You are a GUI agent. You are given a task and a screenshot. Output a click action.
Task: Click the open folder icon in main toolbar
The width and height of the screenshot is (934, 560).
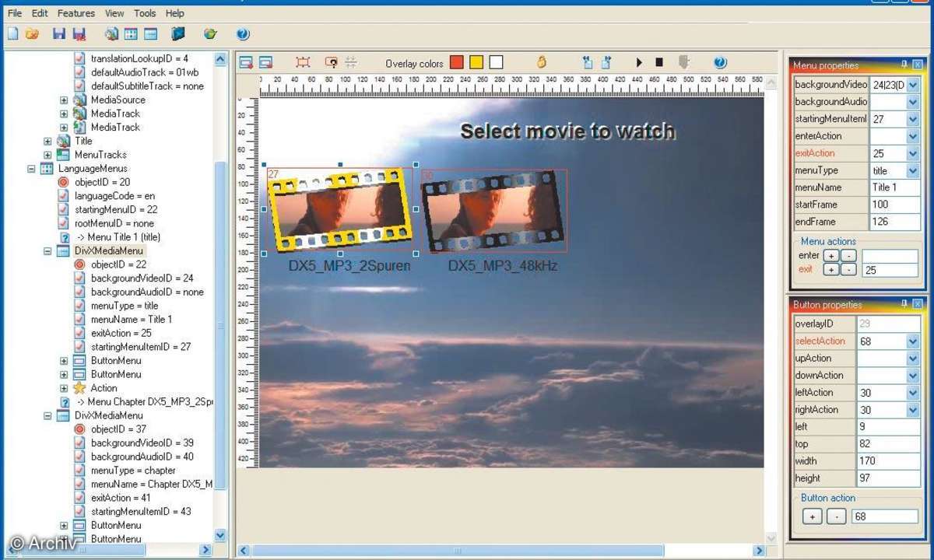point(32,33)
